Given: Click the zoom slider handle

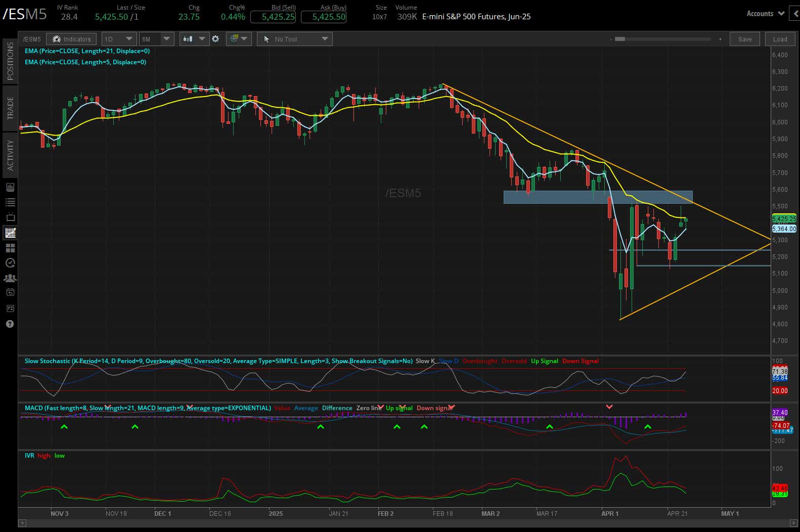Looking at the screenshot, I should [619, 39].
